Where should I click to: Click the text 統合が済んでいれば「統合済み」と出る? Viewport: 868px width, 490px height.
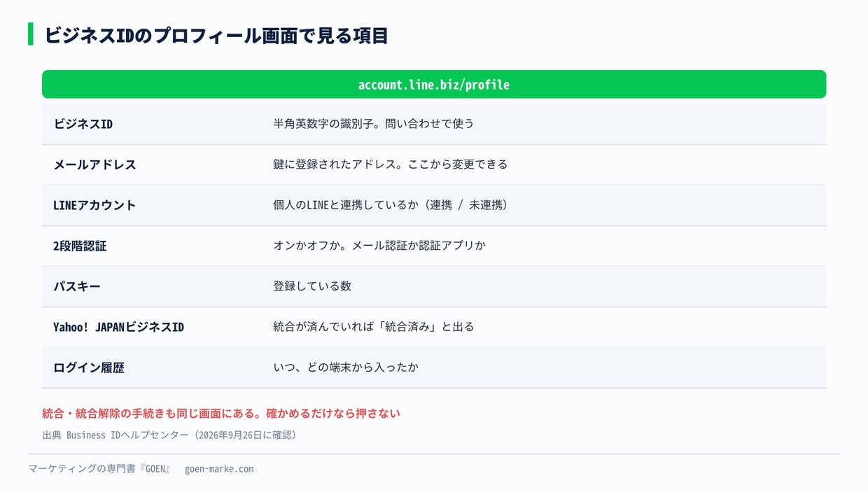[374, 326]
